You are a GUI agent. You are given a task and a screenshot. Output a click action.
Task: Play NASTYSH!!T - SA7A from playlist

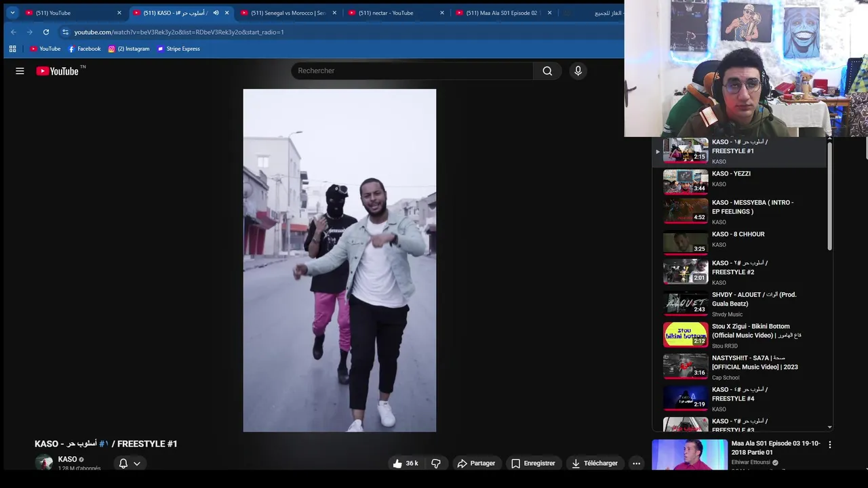[738, 367]
